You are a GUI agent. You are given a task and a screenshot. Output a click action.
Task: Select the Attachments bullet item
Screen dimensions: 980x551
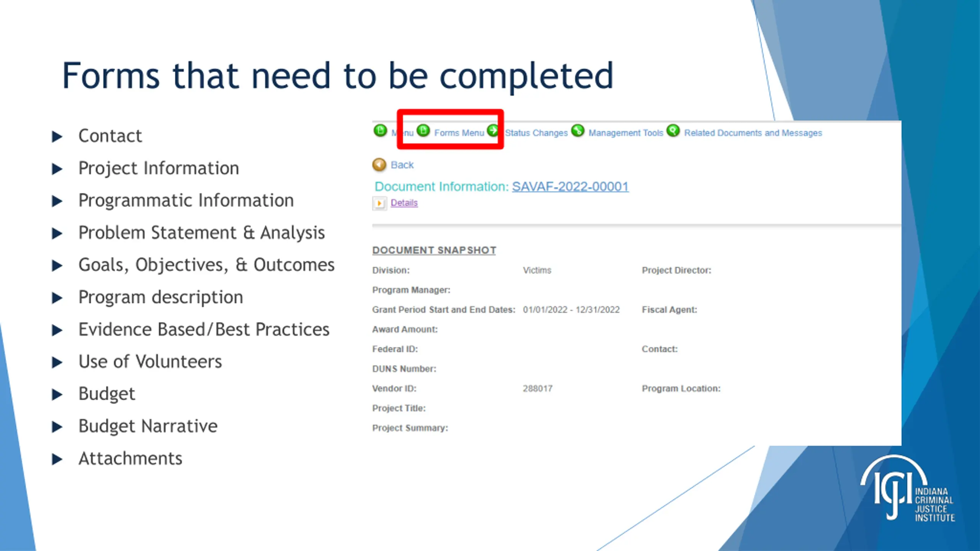[x=130, y=458]
